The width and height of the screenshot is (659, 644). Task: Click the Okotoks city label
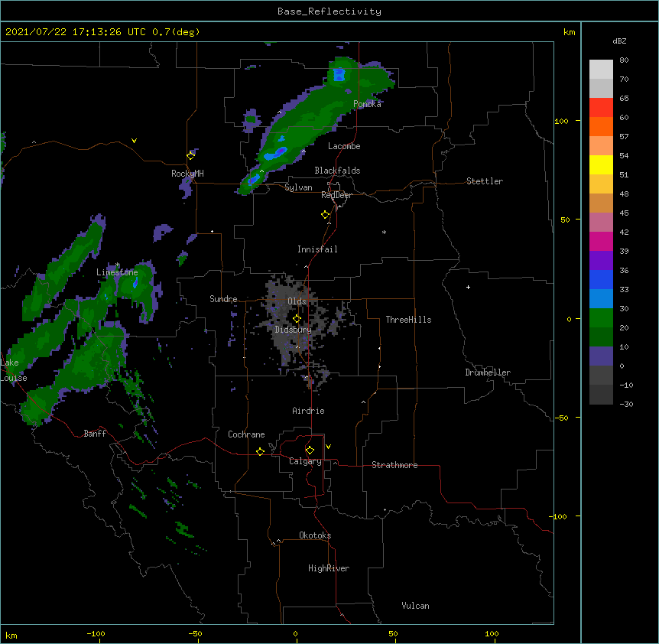click(x=315, y=535)
